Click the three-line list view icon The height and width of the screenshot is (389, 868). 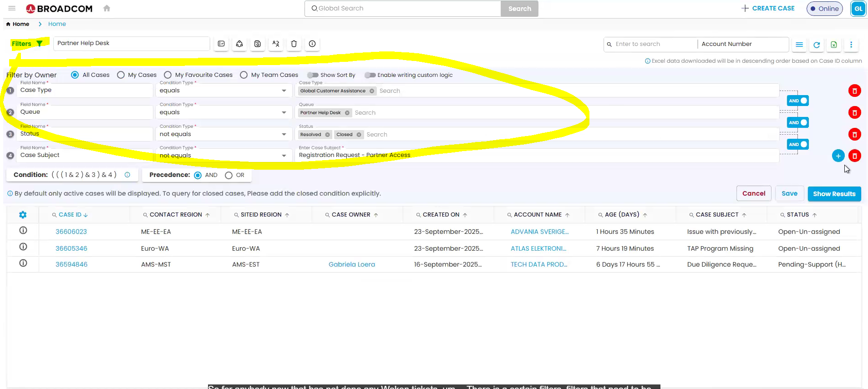799,45
